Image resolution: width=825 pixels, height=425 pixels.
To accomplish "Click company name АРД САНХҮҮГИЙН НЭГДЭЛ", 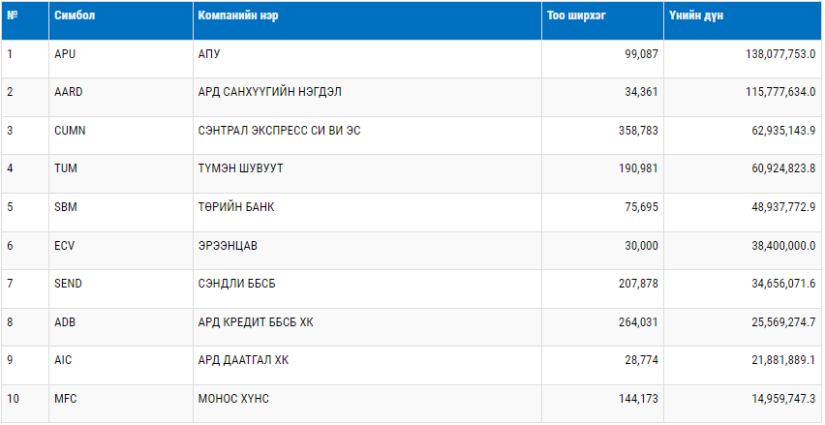I will coord(269,92).
